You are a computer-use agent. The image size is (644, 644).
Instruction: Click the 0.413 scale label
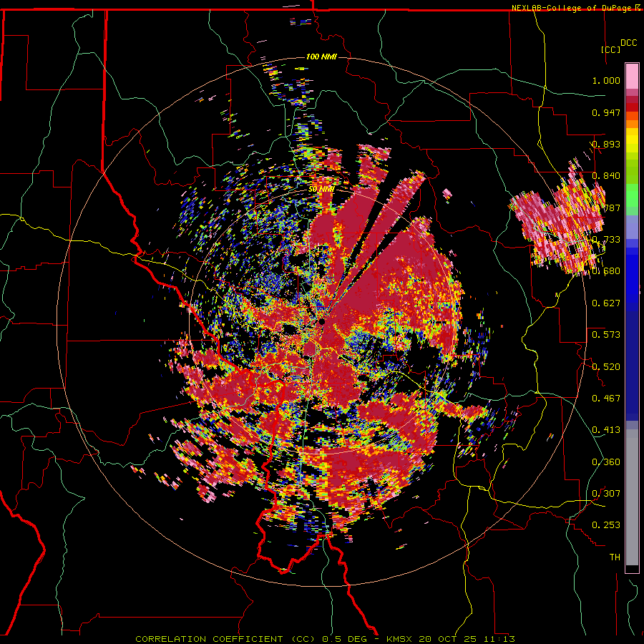click(606, 430)
